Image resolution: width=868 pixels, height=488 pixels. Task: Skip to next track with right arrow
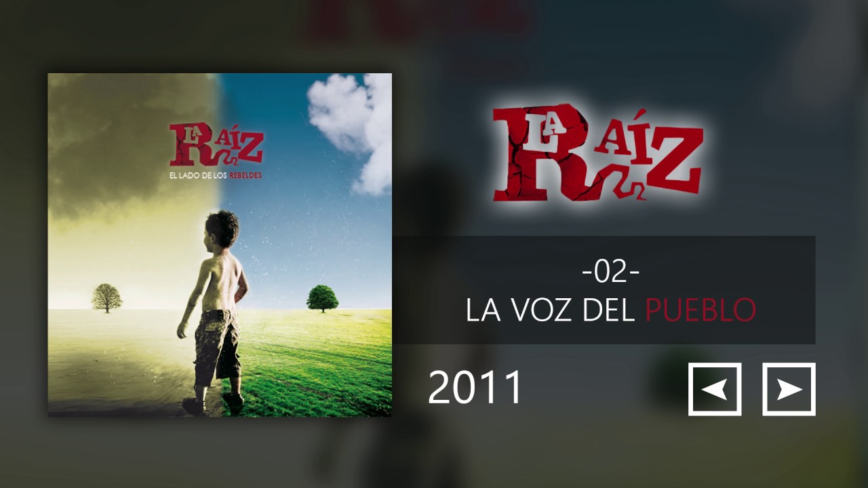tap(789, 389)
